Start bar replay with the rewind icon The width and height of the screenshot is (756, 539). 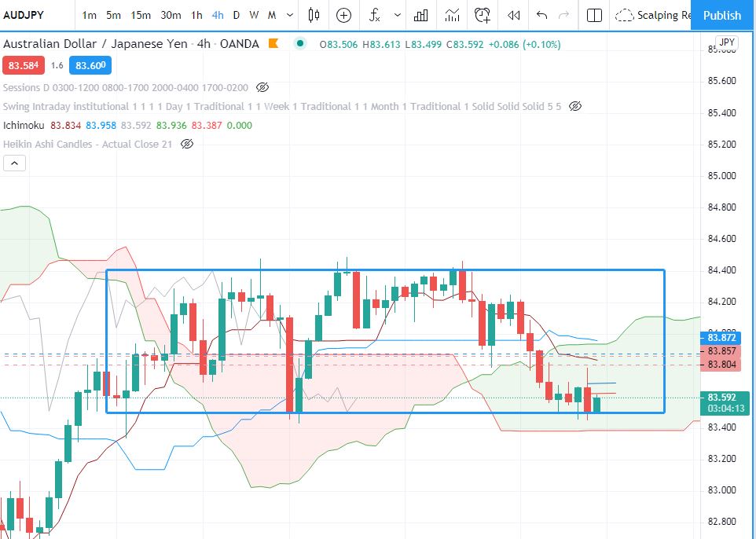point(513,16)
